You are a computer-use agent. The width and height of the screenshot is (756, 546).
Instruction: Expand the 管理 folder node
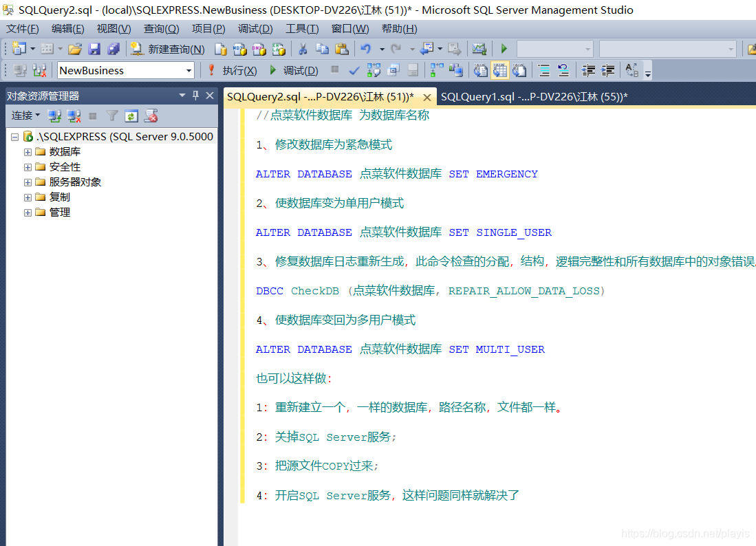coord(28,212)
